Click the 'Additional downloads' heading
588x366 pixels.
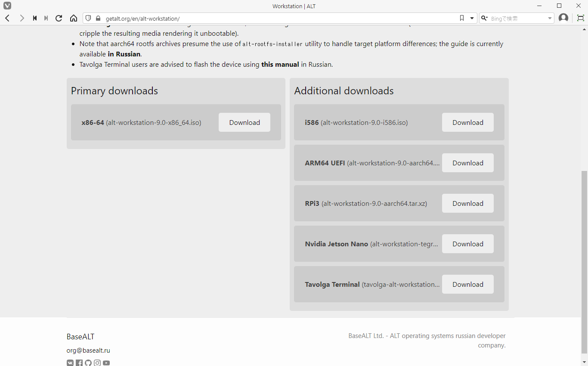coord(344,91)
